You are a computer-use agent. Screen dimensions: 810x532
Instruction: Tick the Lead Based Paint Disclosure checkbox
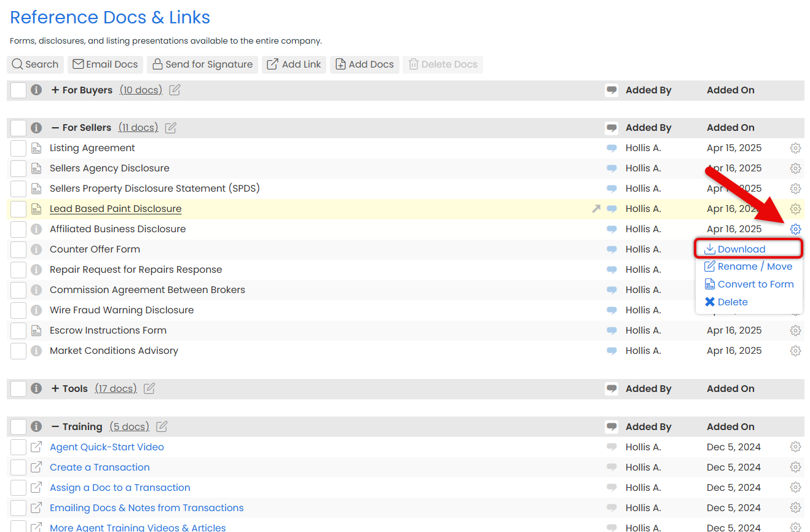[x=18, y=209]
